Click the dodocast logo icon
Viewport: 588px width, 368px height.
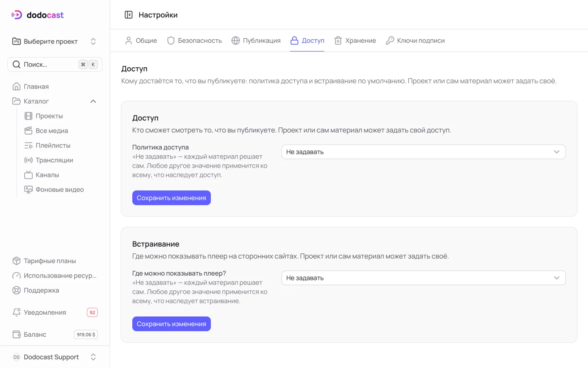[x=17, y=15]
